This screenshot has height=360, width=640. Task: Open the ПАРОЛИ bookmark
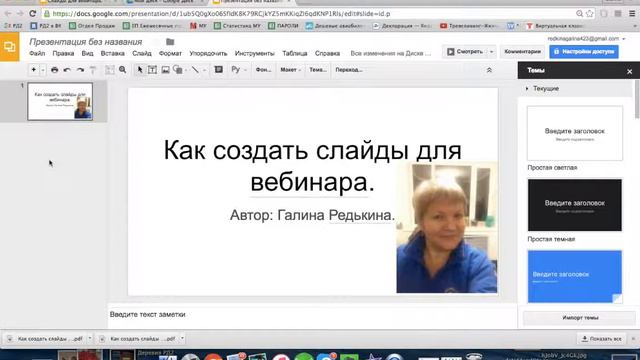coord(284,26)
